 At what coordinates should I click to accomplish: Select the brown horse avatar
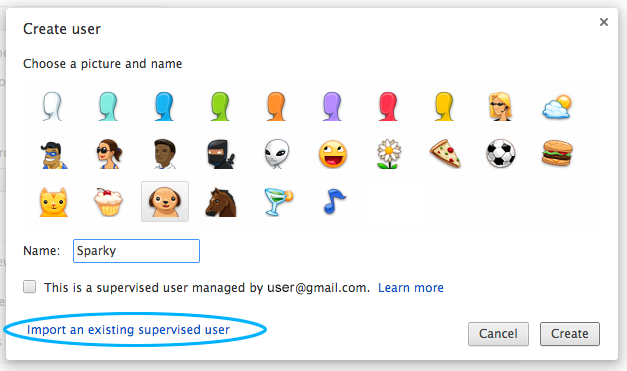click(221, 202)
